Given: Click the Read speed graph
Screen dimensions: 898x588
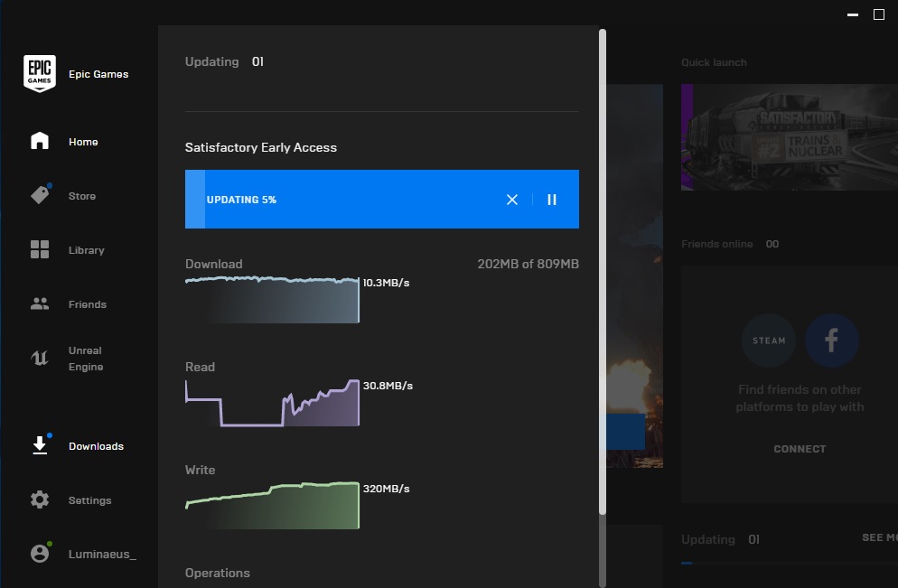Looking at the screenshot, I should point(272,403).
